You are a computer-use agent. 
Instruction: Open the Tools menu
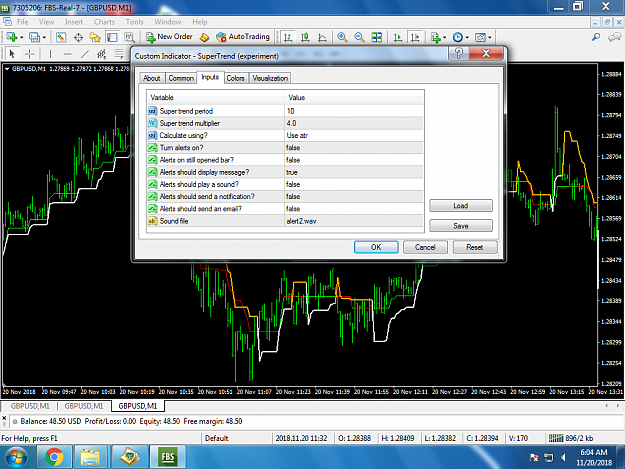click(134, 22)
